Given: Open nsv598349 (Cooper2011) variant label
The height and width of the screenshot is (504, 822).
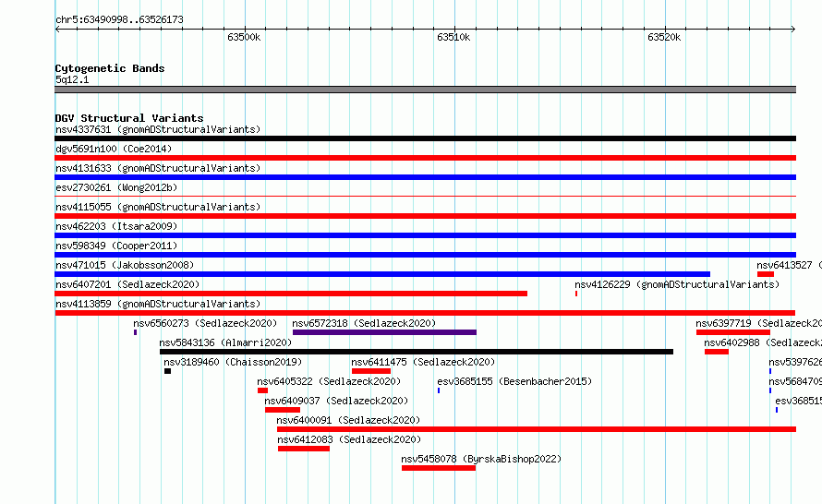Looking at the screenshot, I should (116, 246).
